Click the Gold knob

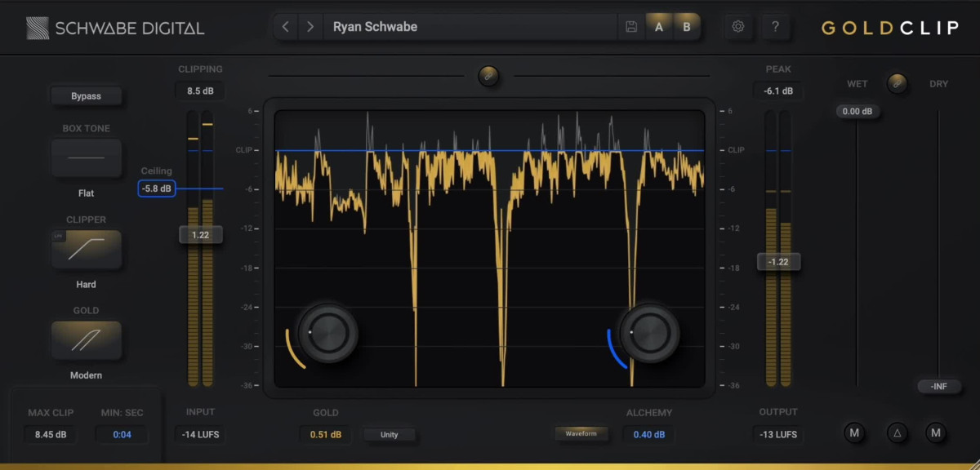point(327,333)
